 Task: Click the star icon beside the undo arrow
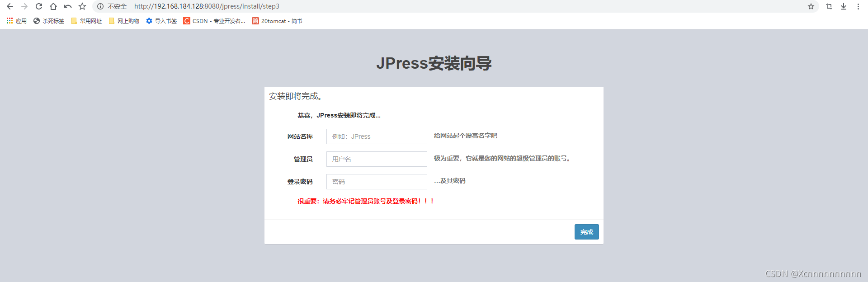click(82, 6)
